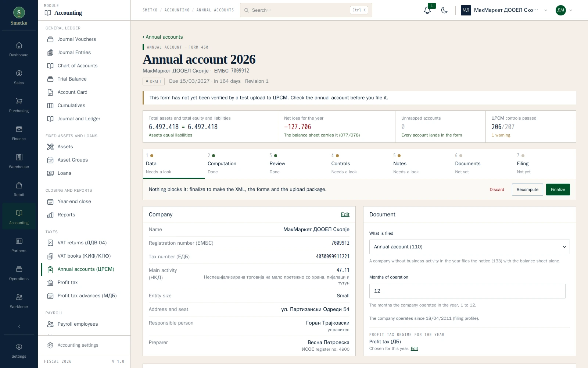Click Edit link in Company panel
The image size is (588, 368).
click(x=345, y=215)
